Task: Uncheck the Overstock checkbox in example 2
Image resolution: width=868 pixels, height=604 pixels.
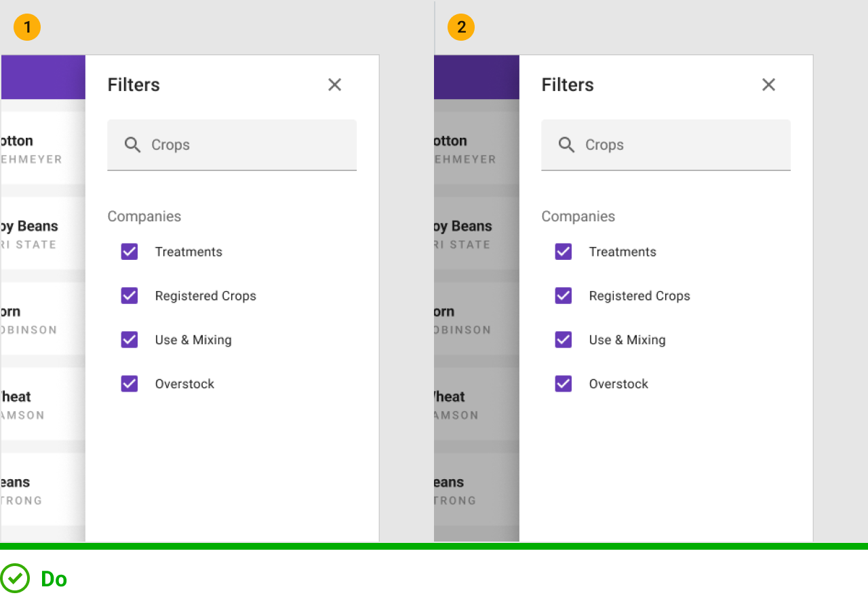Action: coord(564,384)
